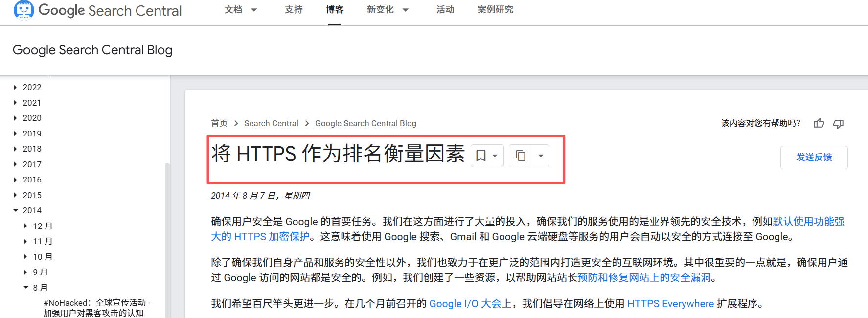This screenshot has height=318, width=868.
Task: Click the 该内容对您有帮助吗？ text
Action: click(761, 123)
